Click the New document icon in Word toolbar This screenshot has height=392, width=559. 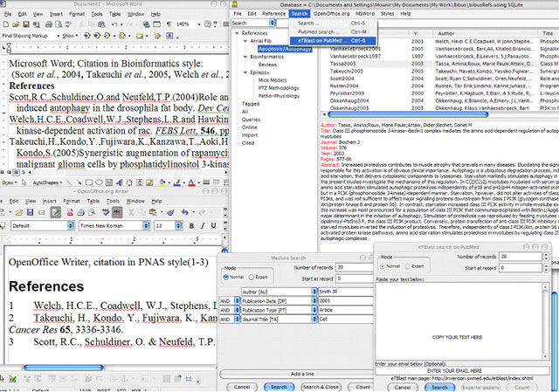coord(6,24)
